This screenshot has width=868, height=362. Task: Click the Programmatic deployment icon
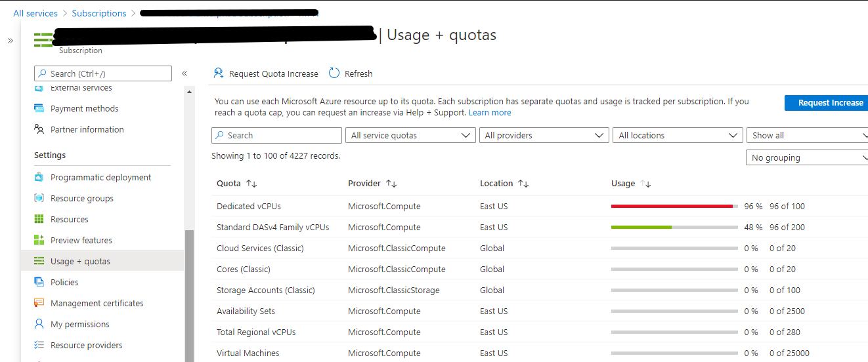39,177
